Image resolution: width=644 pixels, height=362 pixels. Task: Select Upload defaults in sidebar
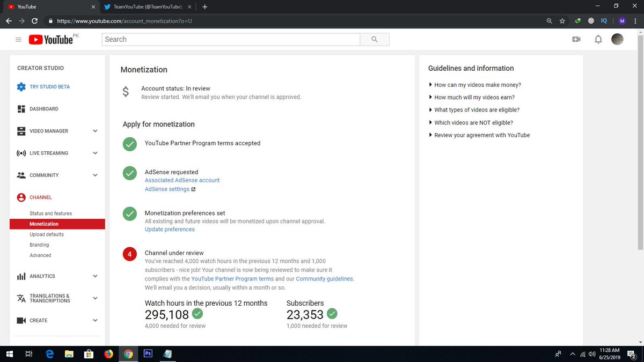tap(47, 234)
